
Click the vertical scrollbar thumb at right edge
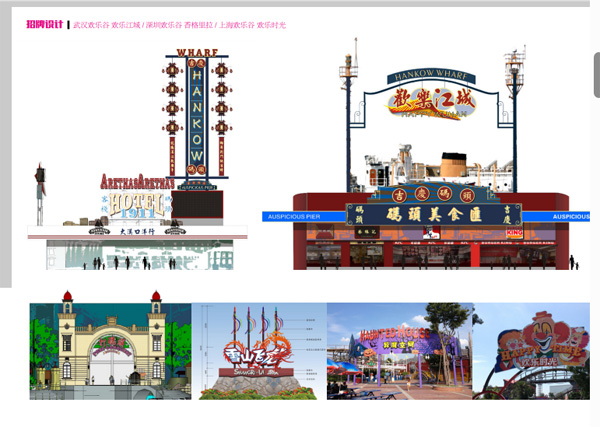(596, 75)
